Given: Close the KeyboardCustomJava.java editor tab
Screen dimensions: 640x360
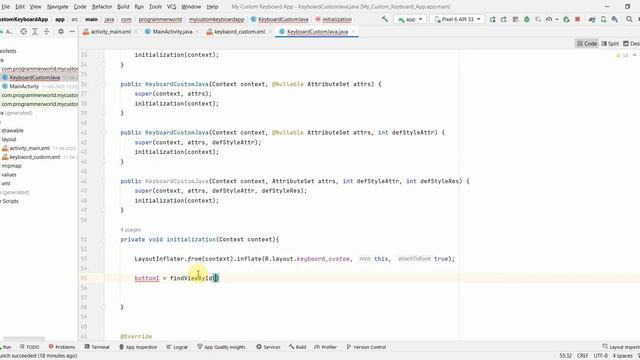Looking at the screenshot, I should (353, 32).
